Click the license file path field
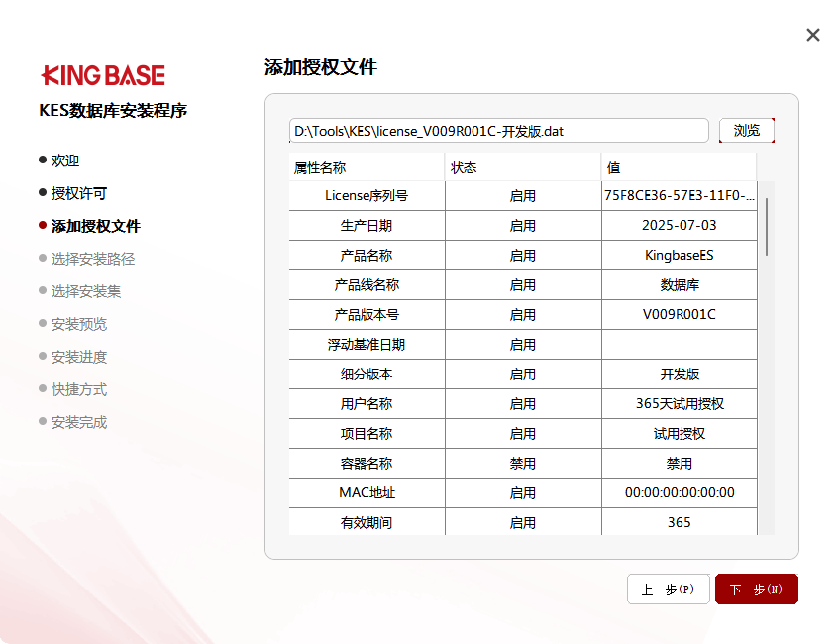This screenshot has height=644, width=840. pos(499,131)
